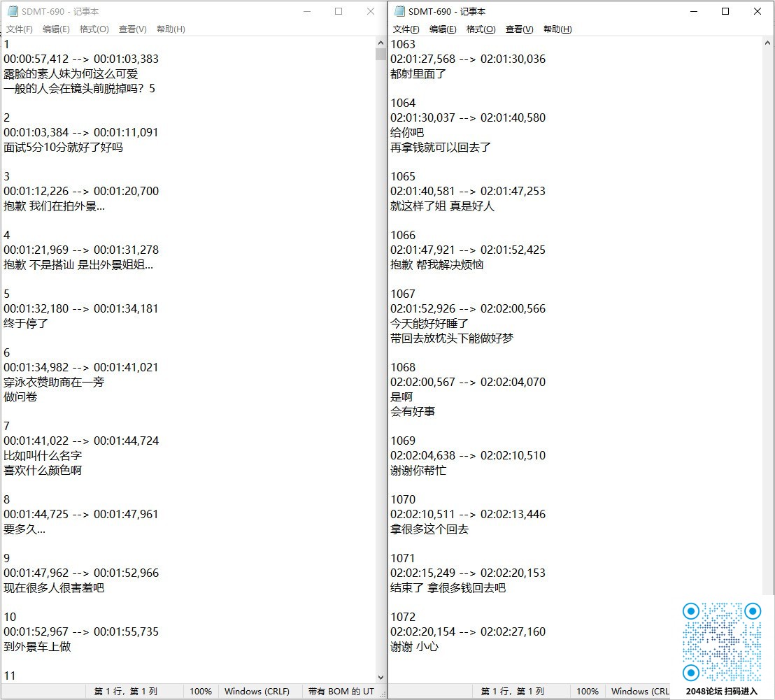Image resolution: width=775 pixels, height=700 pixels.
Task: Click right window title SDMT-690 - 记事本
Action: 447,11
